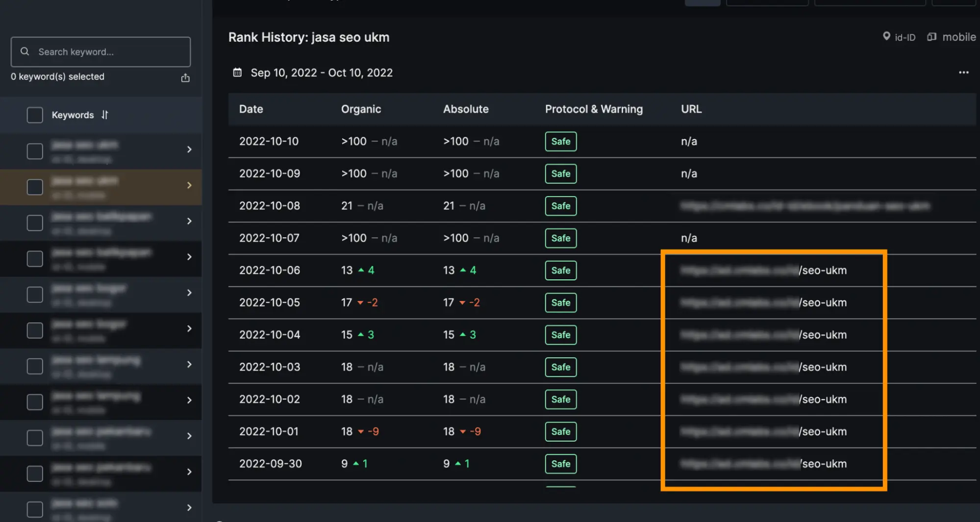Screen dimensions: 980x522
Task: Open the /seo-ukm URL for 2022-10-01
Action: [764, 431]
